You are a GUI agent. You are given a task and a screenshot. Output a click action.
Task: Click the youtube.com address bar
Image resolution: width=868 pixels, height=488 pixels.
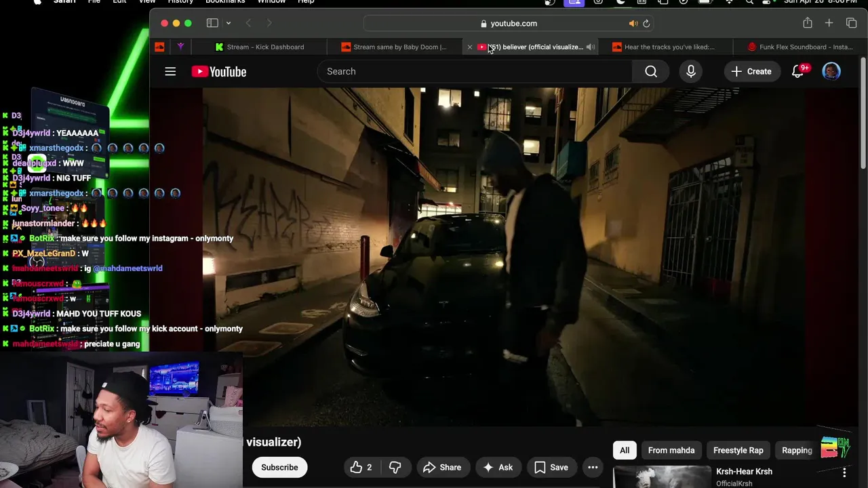[x=509, y=23]
